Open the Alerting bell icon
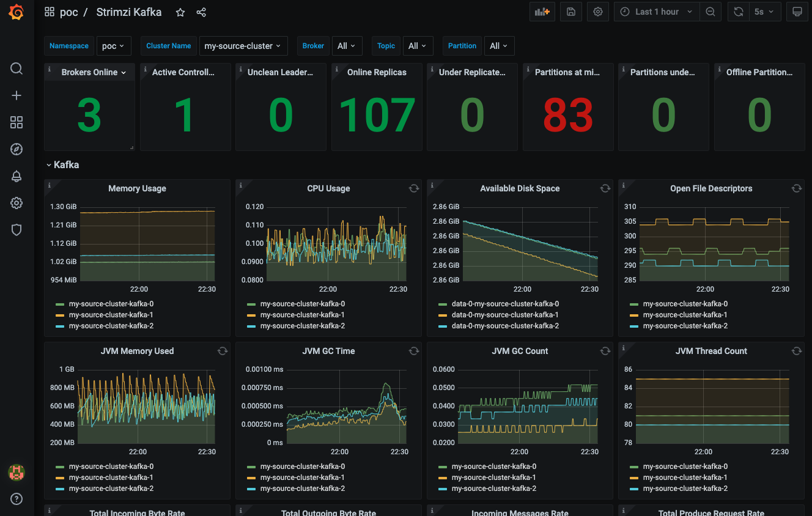Image resolution: width=812 pixels, height=516 pixels. coord(17,176)
